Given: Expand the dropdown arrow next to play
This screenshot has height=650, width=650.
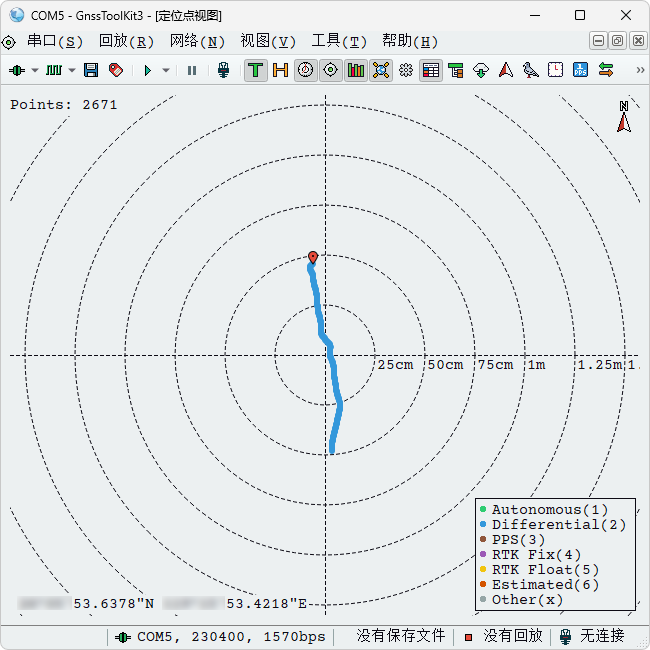Looking at the screenshot, I should pyautogui.click(x=166, y=70).
